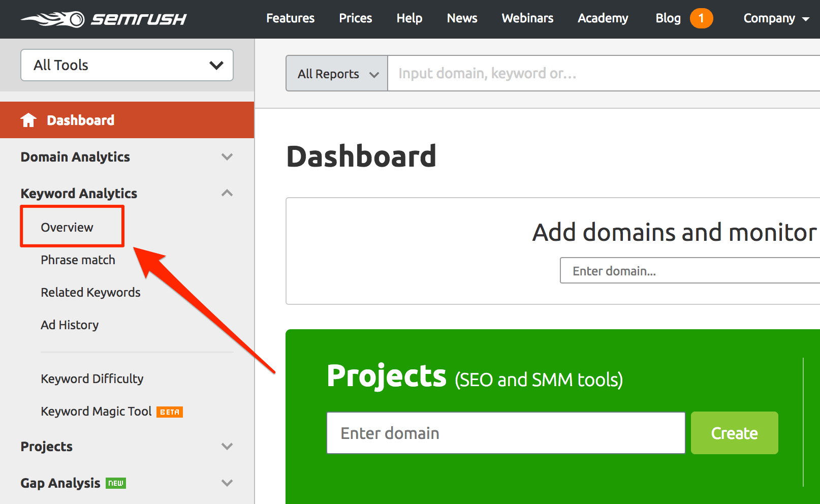Open the Academy page

click(603, 18)
